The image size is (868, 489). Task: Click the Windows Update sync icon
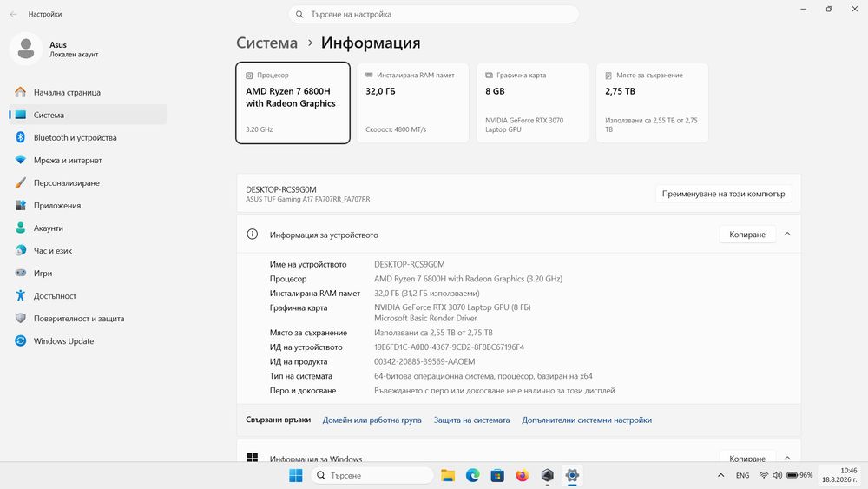tap(21, 341)
